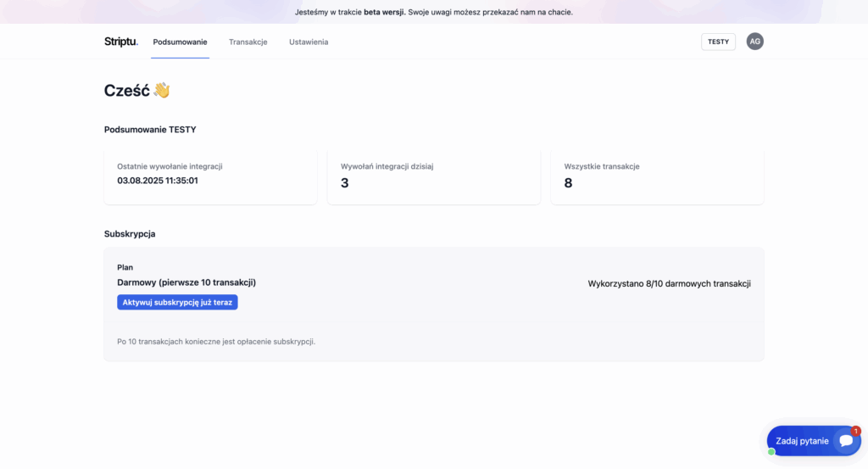Click the subscription payment note text

click(216, 342)
